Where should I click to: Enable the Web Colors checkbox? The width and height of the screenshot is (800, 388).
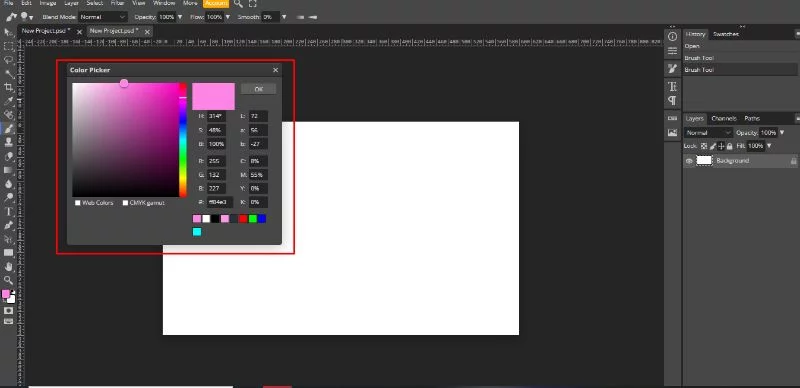pyautogui.click(x=78, y=203)
